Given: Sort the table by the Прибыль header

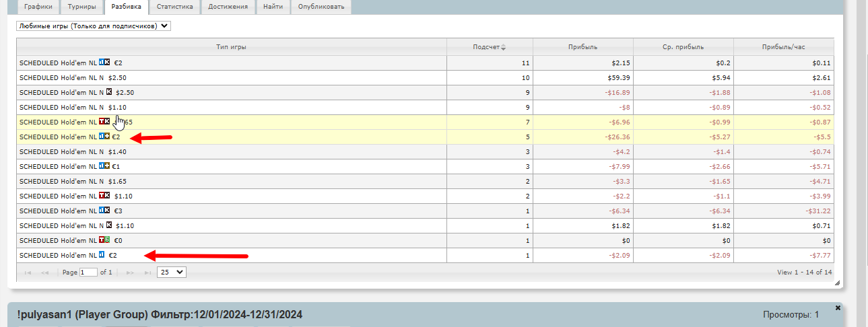Looking at the screenshot, I should (583, 47).
